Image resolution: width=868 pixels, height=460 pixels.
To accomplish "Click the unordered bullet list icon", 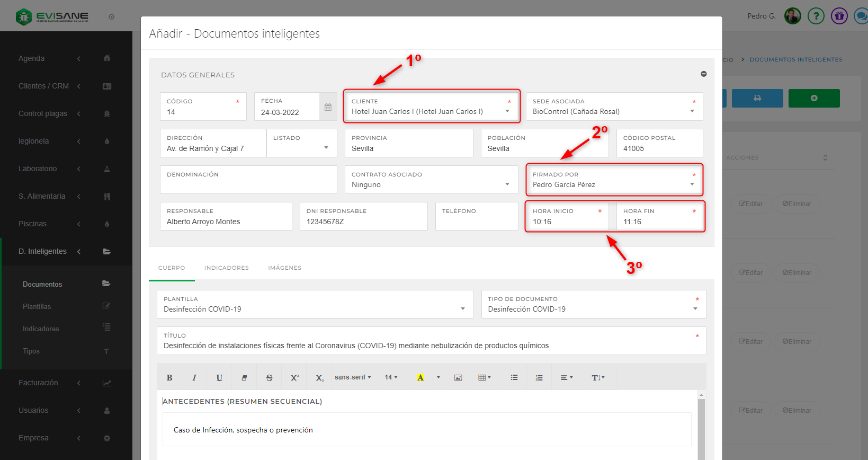I will click(x=514, y=378).
